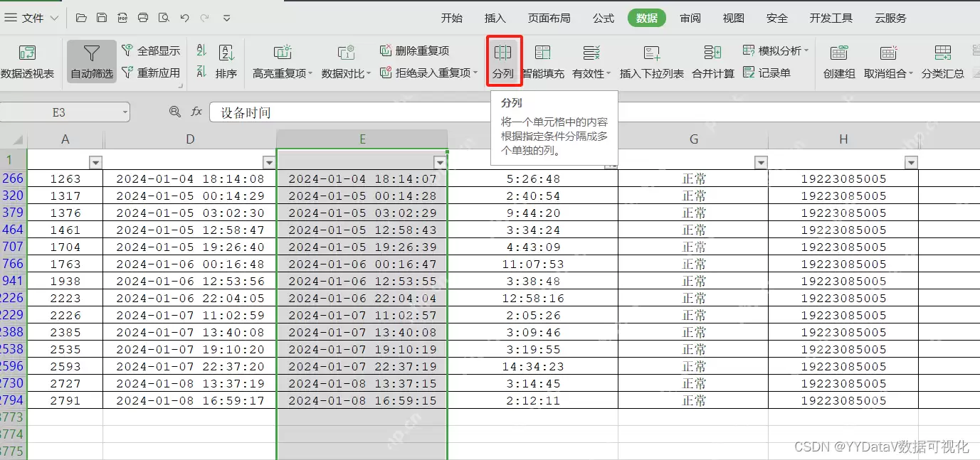Open 分类汇总 subtotal tool
980x460 pixels.
pos(943,62)
